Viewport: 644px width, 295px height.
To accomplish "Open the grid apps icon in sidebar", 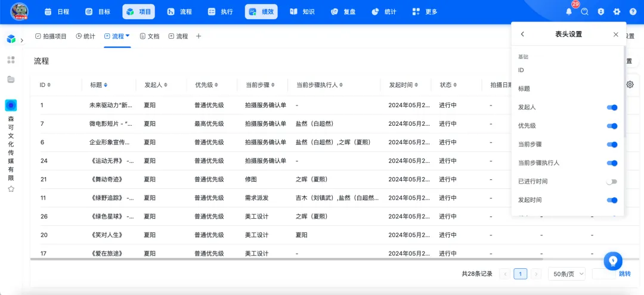I will point(11,60).
